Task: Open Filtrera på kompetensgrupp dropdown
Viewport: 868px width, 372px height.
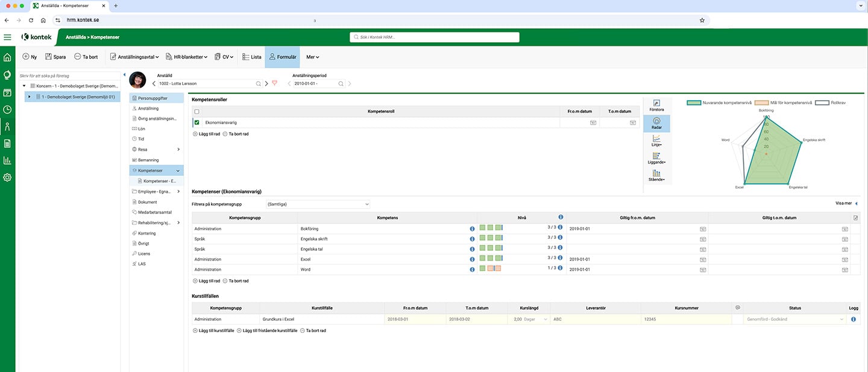Action: [x=317, y=204]
